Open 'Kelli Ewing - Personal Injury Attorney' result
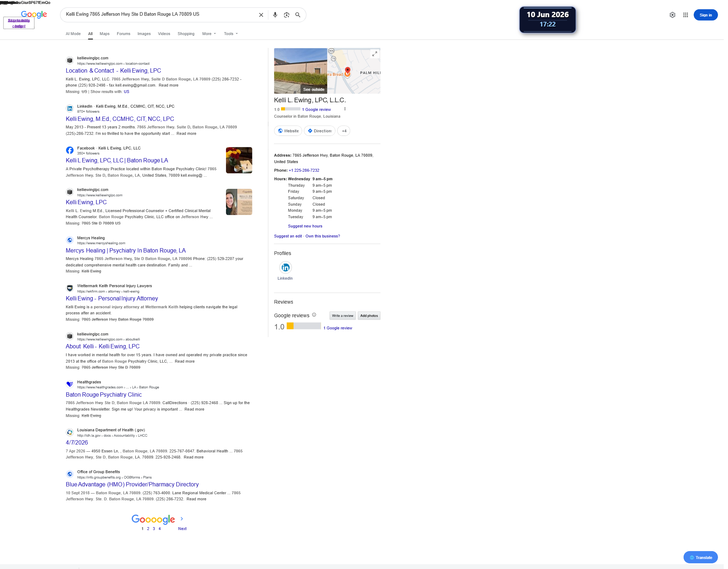This screenshot has height=569, width=728. point(112,298)
